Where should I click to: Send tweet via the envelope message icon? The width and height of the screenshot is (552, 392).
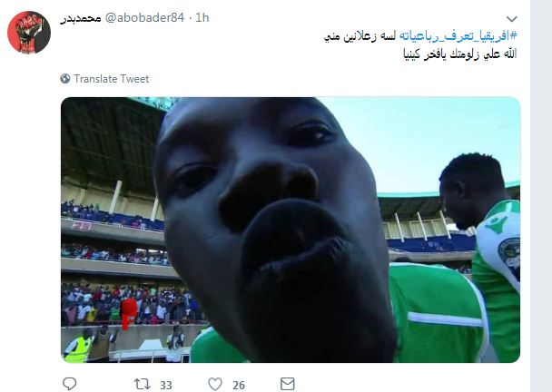click(x=287, y=384)
